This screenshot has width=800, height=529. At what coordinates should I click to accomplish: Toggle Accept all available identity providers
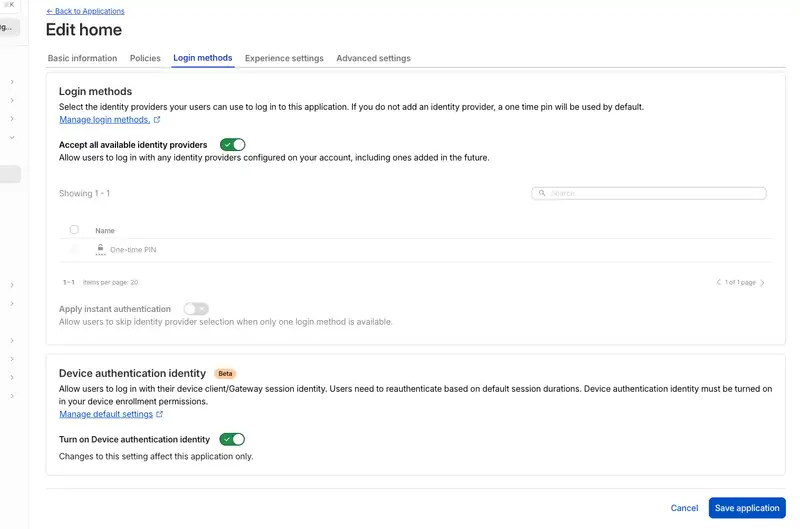click(x=233, y=145)
